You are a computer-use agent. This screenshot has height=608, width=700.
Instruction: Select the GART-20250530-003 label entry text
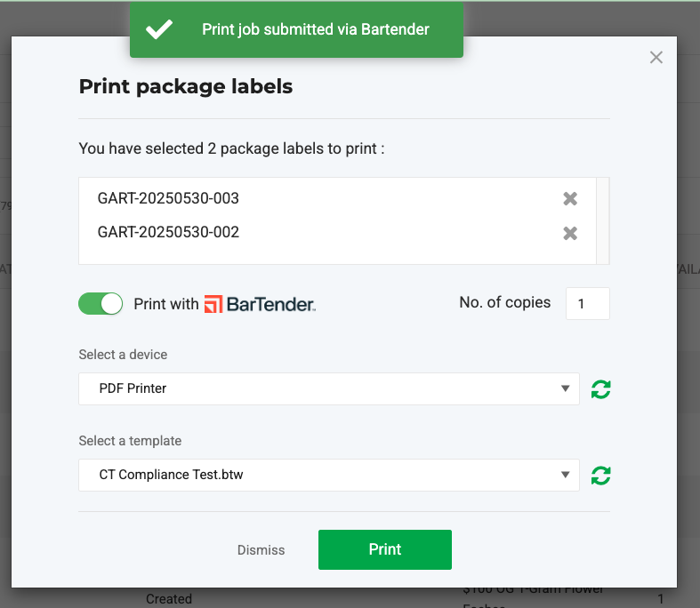click(168, 198)
